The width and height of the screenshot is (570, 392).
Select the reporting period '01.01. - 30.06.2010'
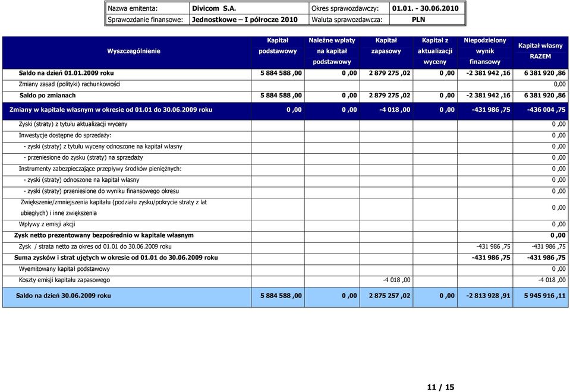click(426, 8)
